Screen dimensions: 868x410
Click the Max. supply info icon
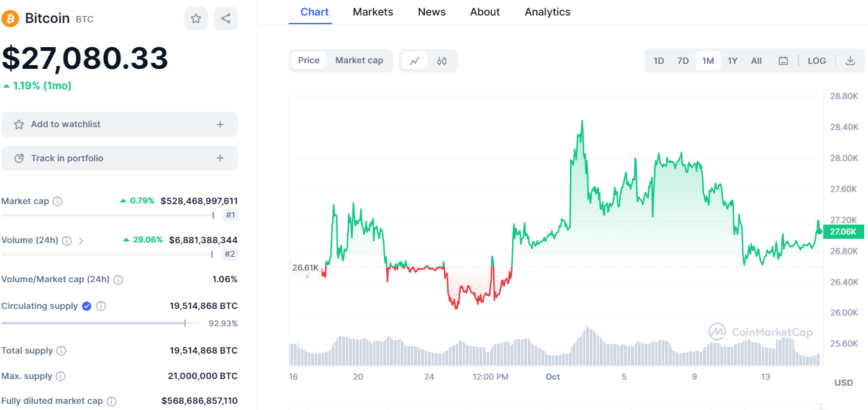click(x=61, y=377)
